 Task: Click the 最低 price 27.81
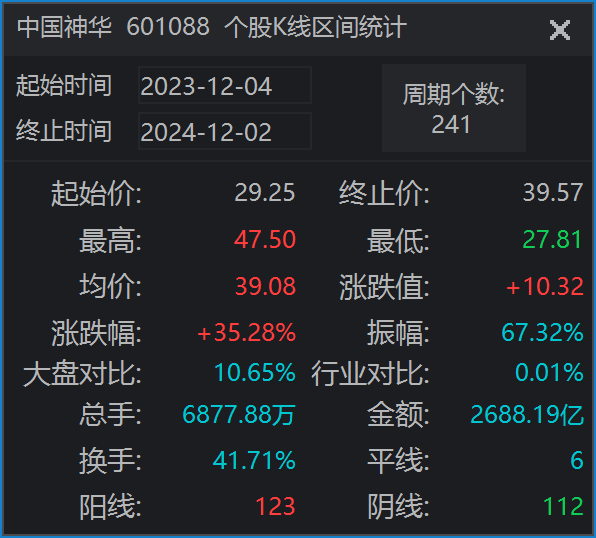pyautogui.click(x=552, y=240)
